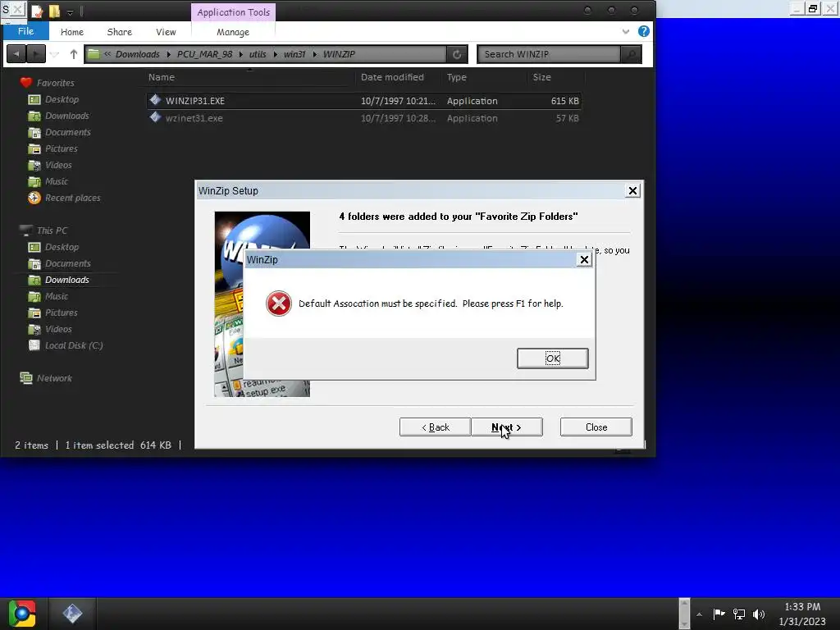Click the search magnifier icon

coord(632,54)
